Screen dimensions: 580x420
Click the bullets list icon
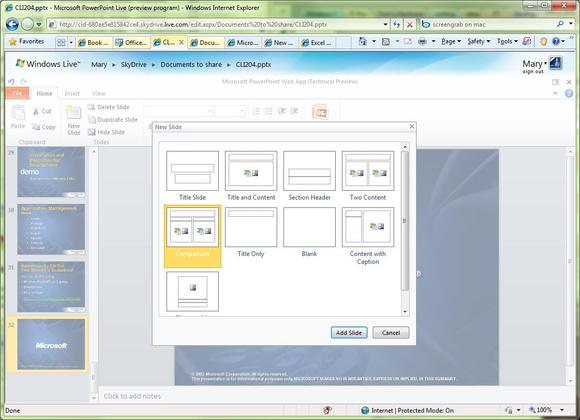(256, 111)
